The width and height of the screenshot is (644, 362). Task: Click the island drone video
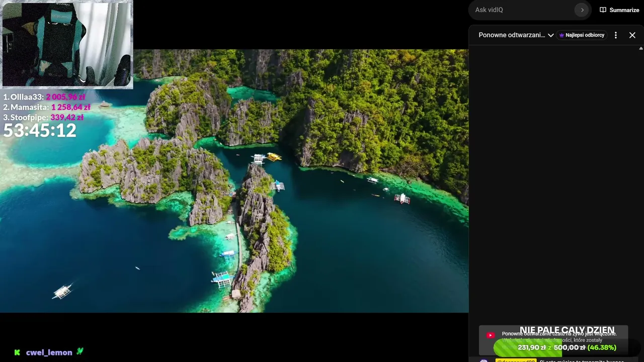pyautogui.click(x=234, y=181)
